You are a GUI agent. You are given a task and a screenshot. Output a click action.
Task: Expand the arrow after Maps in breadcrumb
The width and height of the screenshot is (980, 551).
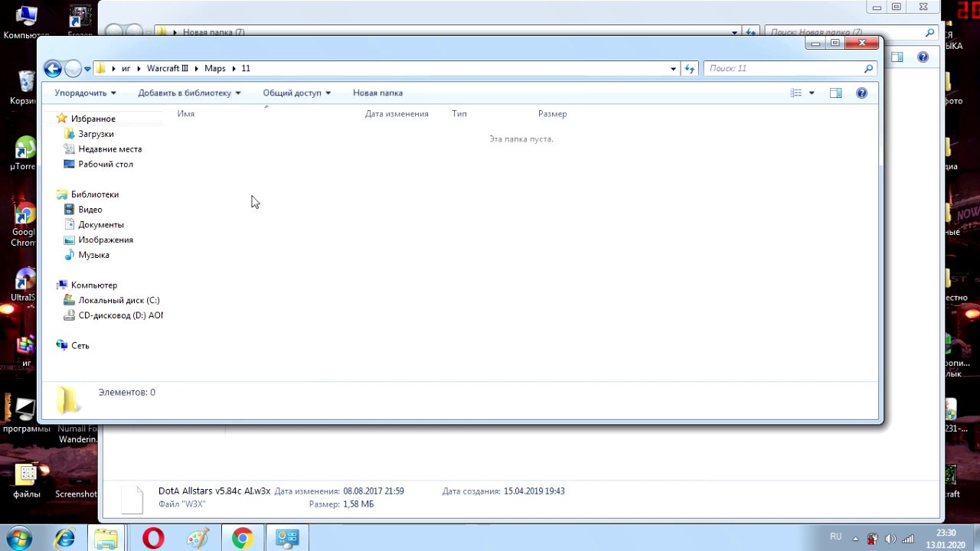[x=234, y=69]
